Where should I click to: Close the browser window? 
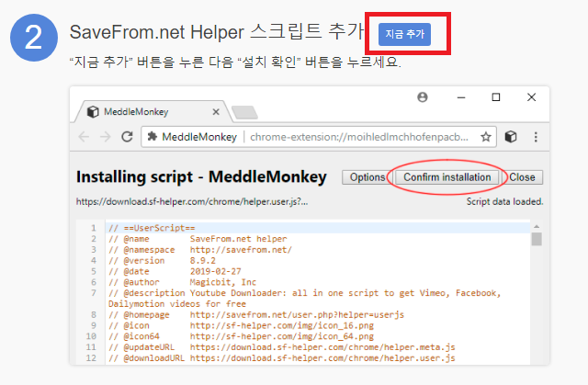(531, 97)
